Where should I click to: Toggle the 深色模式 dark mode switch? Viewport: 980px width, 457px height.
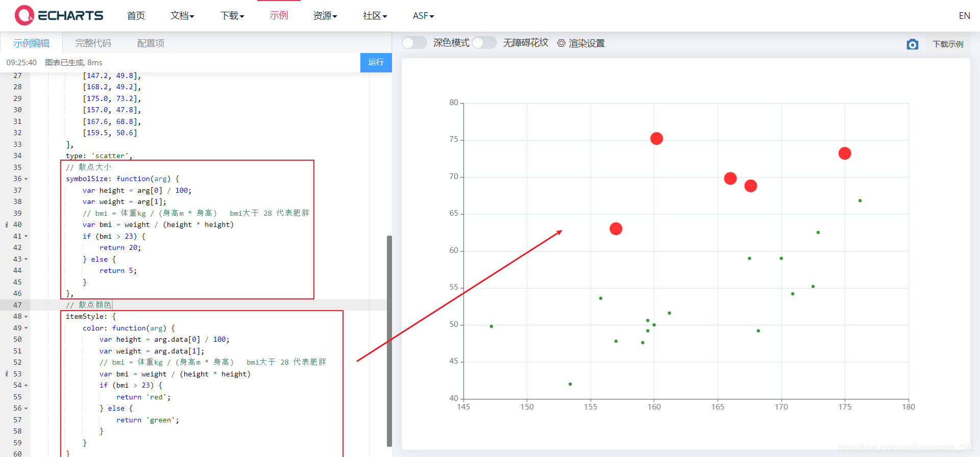click(414, 43)
